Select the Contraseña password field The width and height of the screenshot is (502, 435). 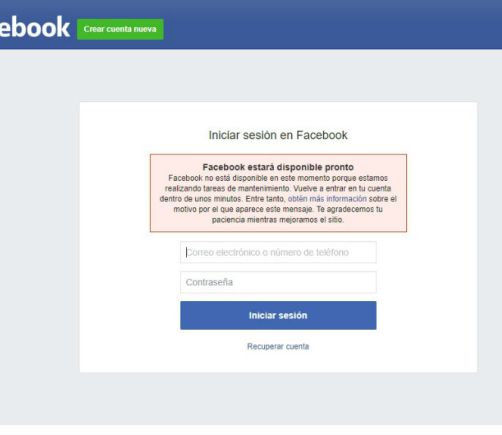pos(278,282)
